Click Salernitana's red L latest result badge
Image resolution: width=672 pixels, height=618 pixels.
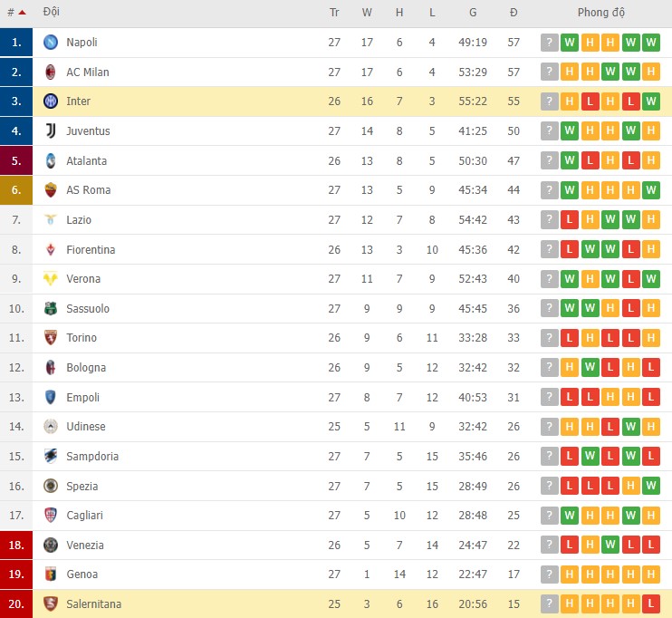click(650, 604)
